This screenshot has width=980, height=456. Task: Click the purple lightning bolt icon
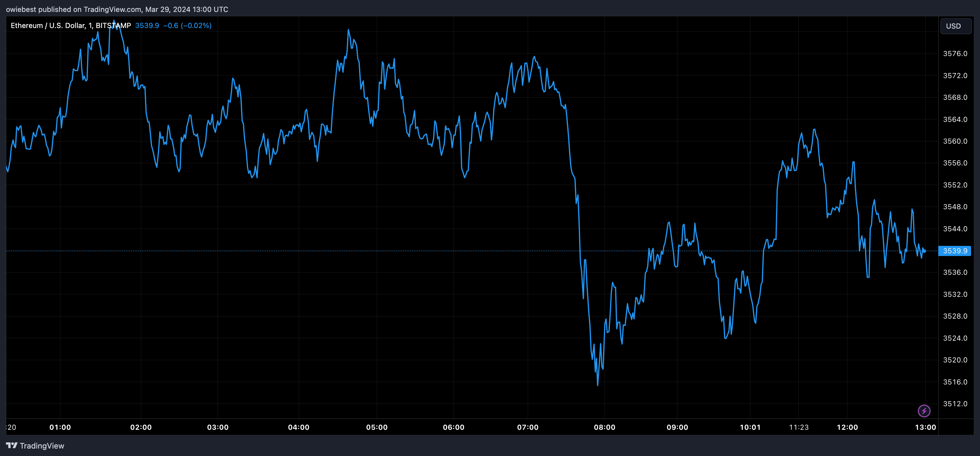click(x=924, y=411)
